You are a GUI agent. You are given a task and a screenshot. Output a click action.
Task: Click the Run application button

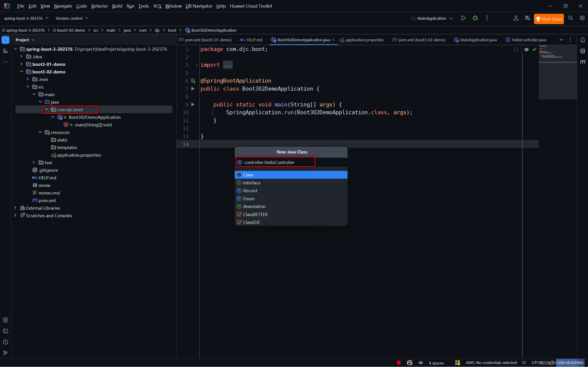click(464, 18)
